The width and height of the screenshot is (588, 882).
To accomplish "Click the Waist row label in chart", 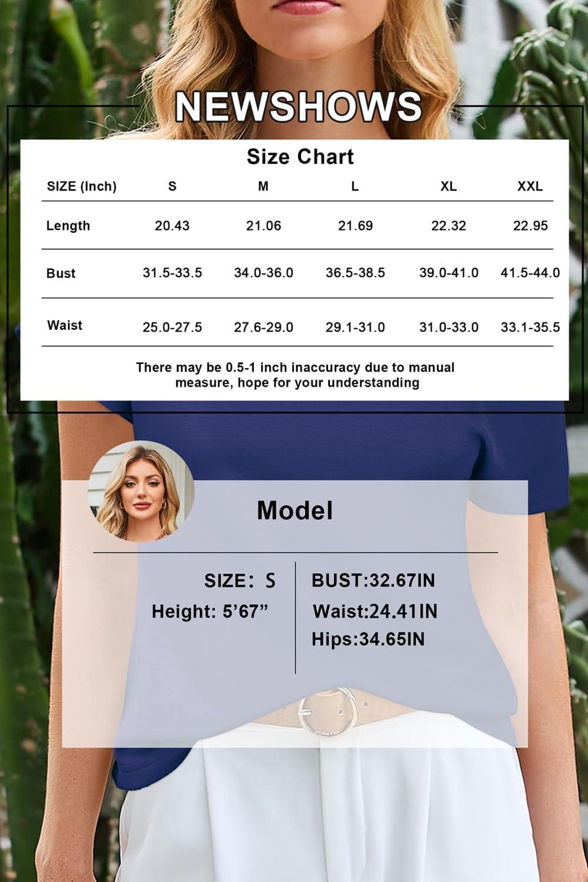I will (65, 325).
